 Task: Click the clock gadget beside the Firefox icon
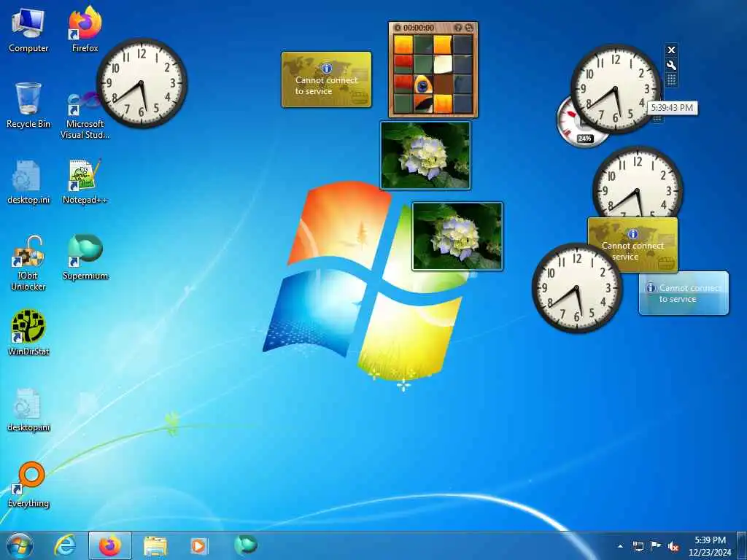tap(142, 83)
